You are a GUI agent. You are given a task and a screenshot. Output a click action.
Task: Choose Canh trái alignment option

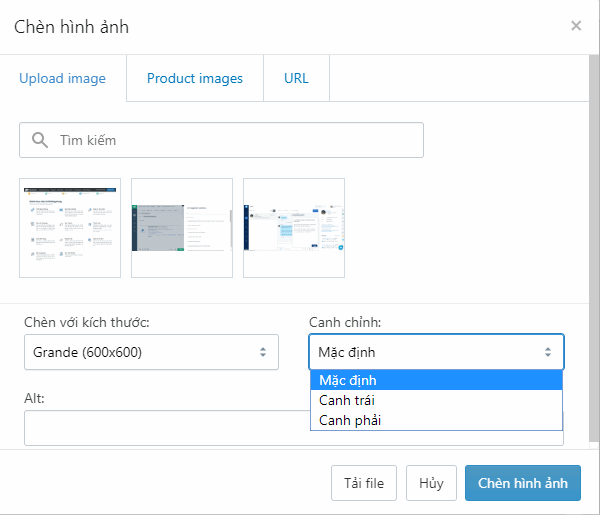point(436,400)
